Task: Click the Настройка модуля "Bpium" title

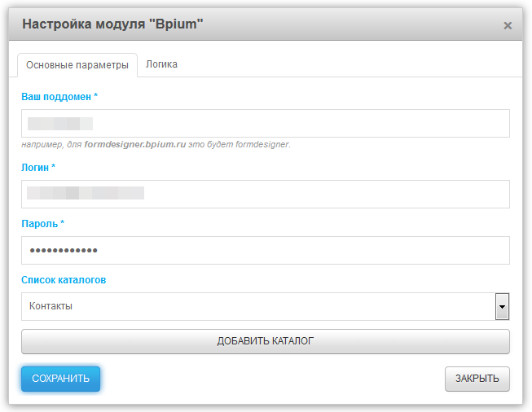Action: [112, 24]
